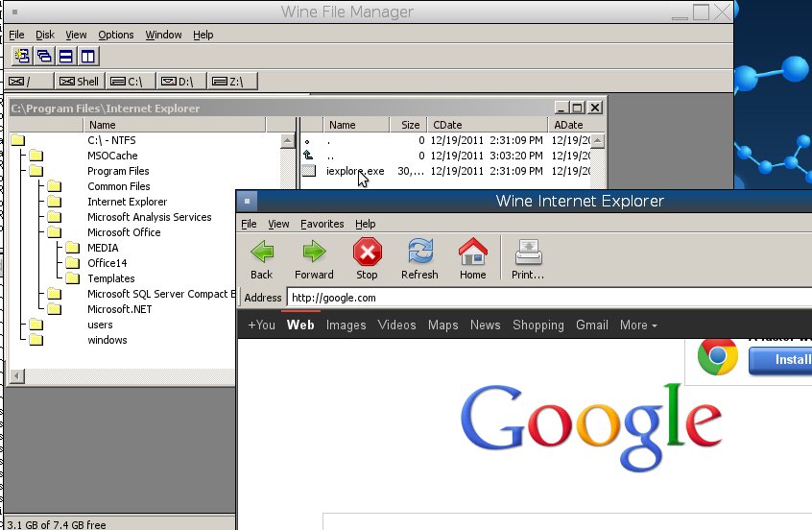
Task: Select Microsoft Analysis Services tree folder
Action: 149,217
